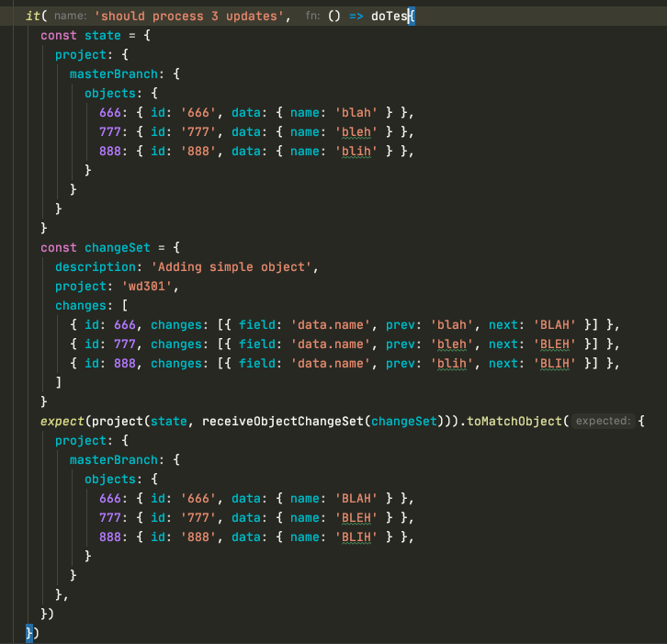Screen dimensions: 667x644
Task: Click the 'bleh' string in state
Action: tap(356, 132)
